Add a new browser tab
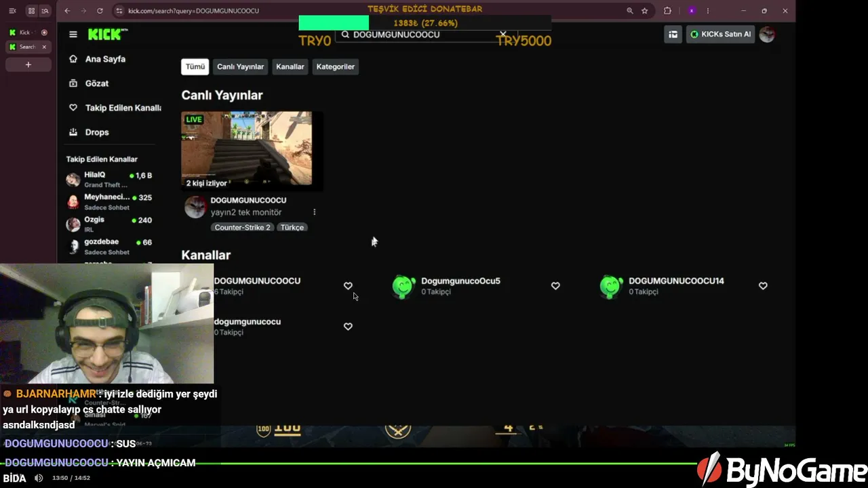 [28, 64]
